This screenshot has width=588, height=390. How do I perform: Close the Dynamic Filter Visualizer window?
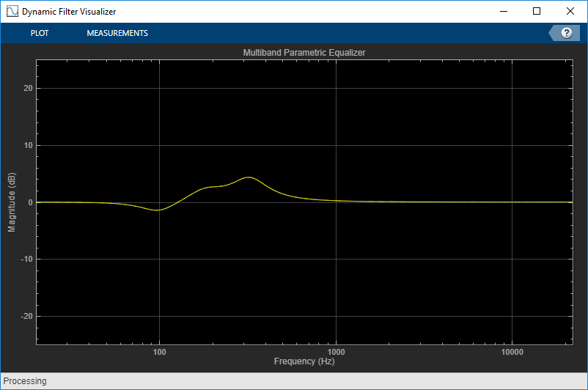click(x=570, y=11)
